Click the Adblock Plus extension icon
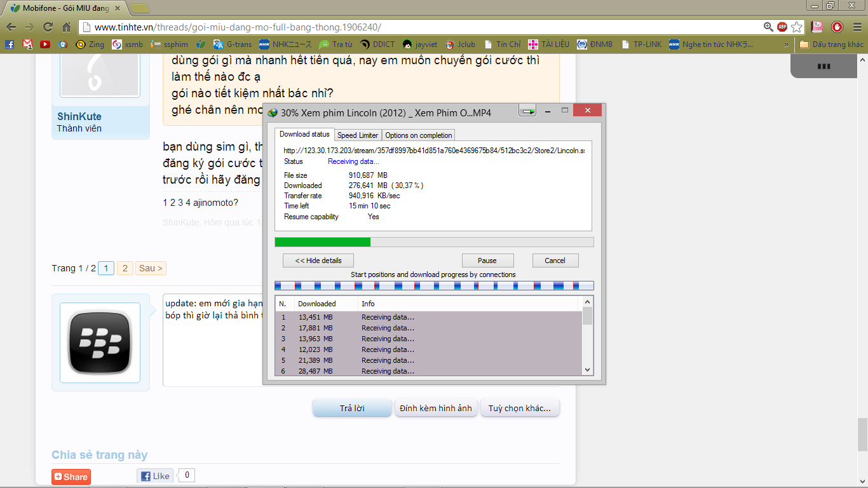The height and width of the screenshot is (488, 868). [x=782, y=27]
